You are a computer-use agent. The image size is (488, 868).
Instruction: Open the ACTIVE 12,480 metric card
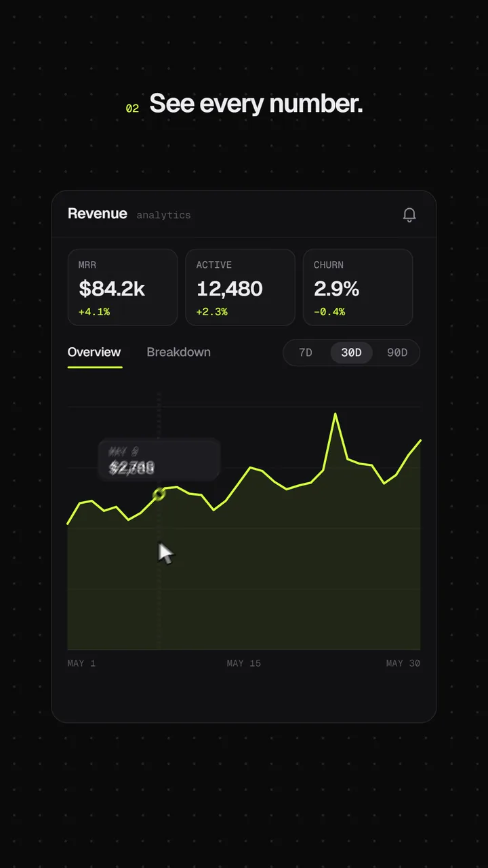click(x=240, y=288)
